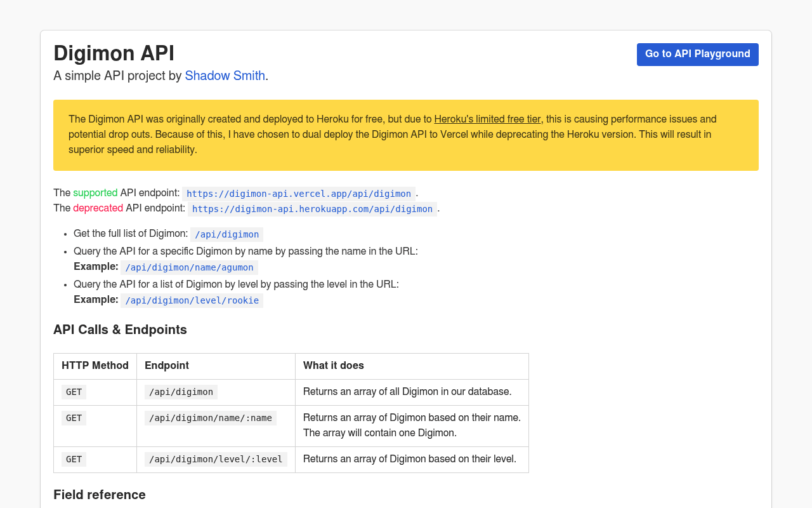Click 'The array will contain one Digimon' text
The height and width of the screenshot is (508, 812).
point(380,433)
